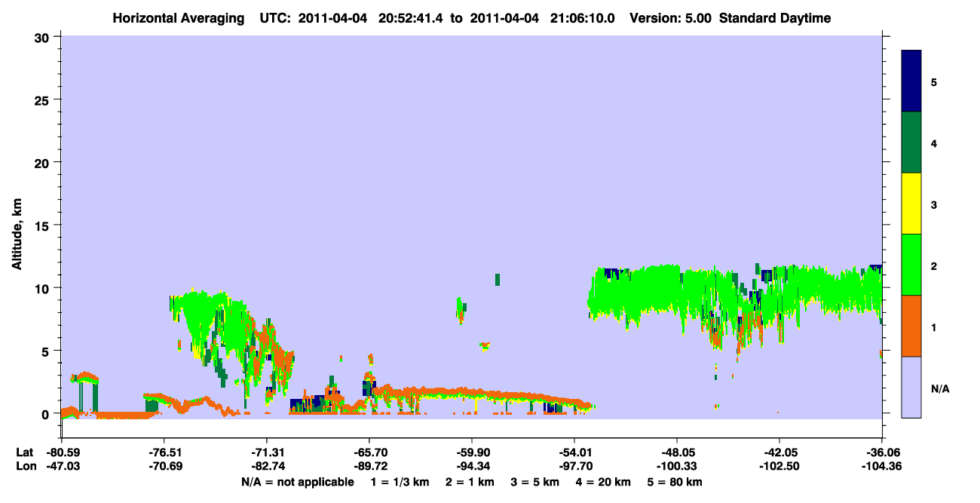Click the latitude value -80.59

tap(62, 452)
